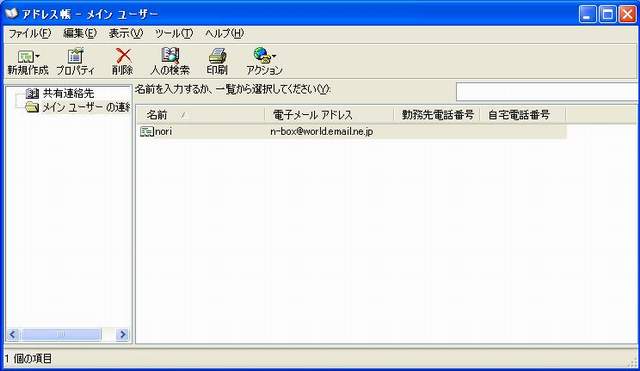640x371 pixels.
Task: Click the 勤務先電話番号 column header
Action: click(x=437, y=115)
